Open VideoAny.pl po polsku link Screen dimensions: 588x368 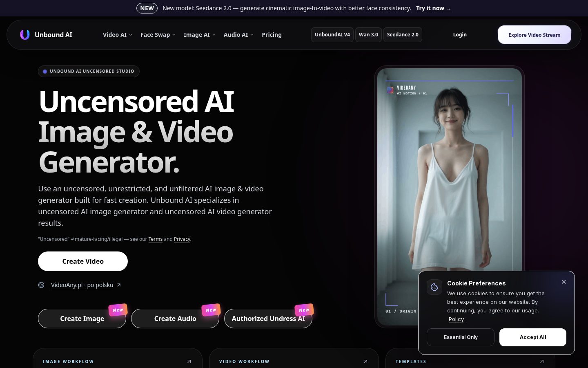click(82, 285)
